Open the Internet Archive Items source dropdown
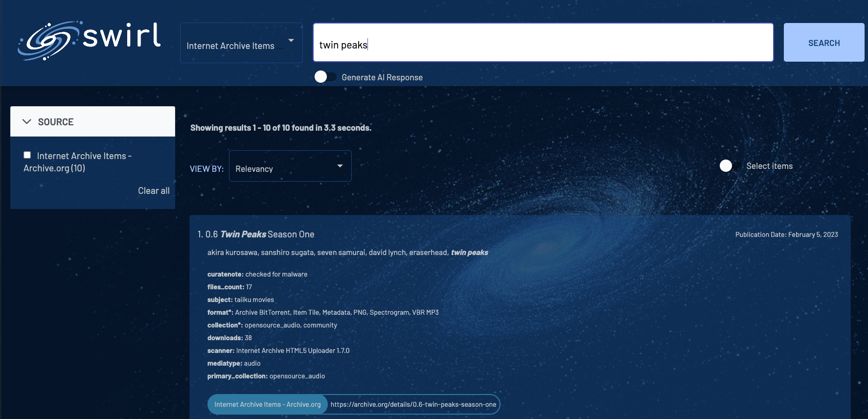The height and width of the screenshot is (419, 868). pos(241,43)
